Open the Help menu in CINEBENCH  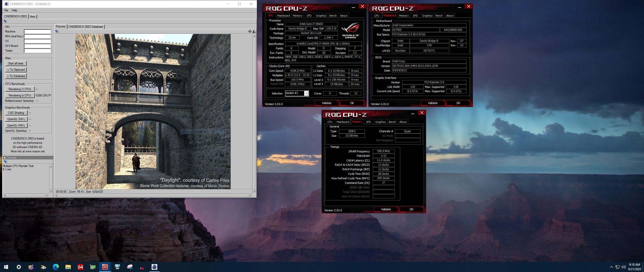15,10
